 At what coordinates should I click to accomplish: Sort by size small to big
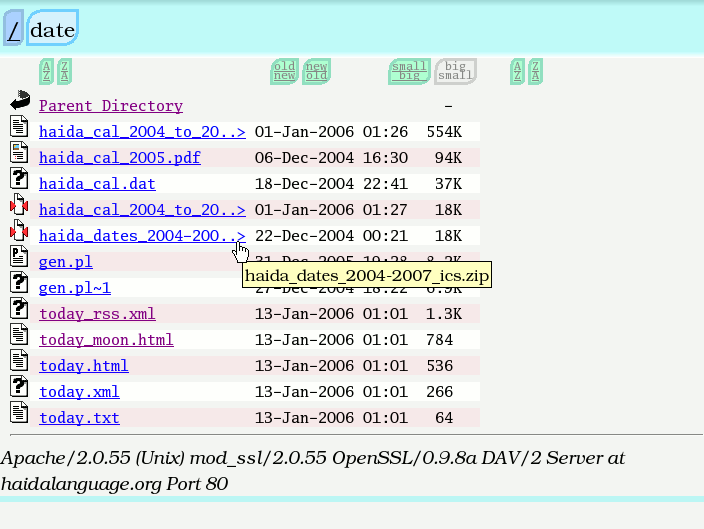tap(409, 71)
